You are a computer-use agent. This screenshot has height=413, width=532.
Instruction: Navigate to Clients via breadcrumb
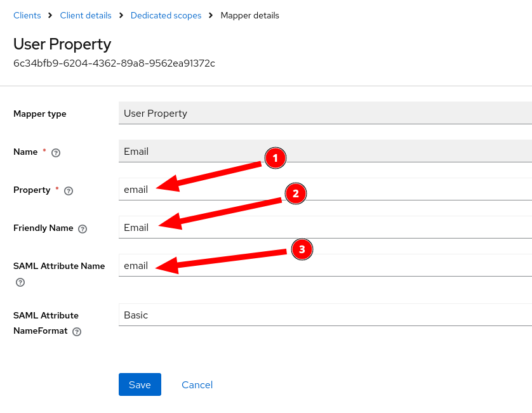tap(27, 15)
